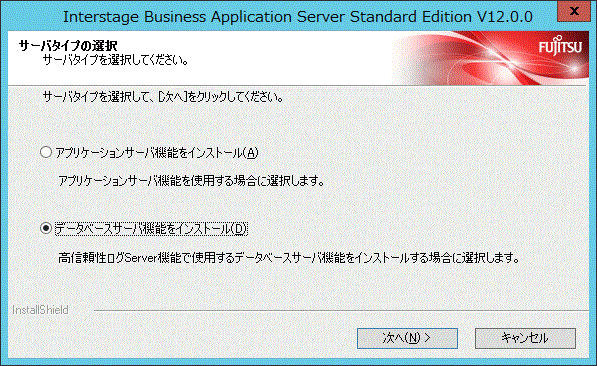The image size is (597, 366).
Task: Click the アプリケーションサーバ機能を使用する場合 description
Action: [191, 181]
